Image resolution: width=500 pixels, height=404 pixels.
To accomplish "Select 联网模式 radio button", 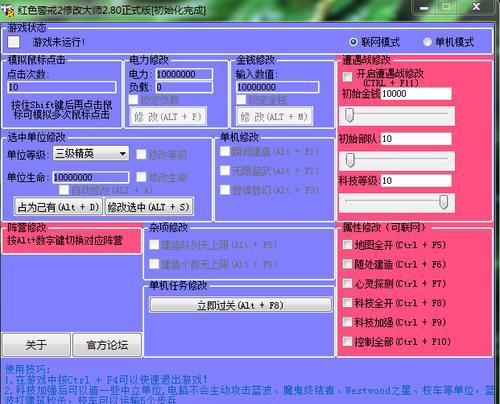I will pyautogui.click(x=353, y=42).
